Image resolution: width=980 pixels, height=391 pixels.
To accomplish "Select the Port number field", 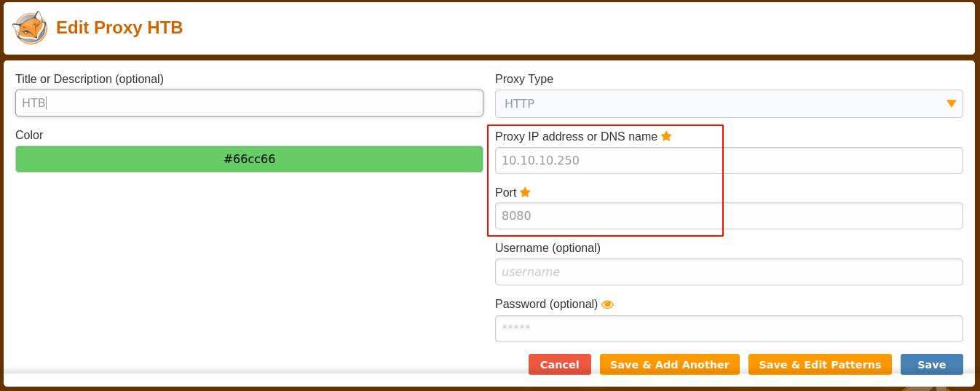I will 728,216.
